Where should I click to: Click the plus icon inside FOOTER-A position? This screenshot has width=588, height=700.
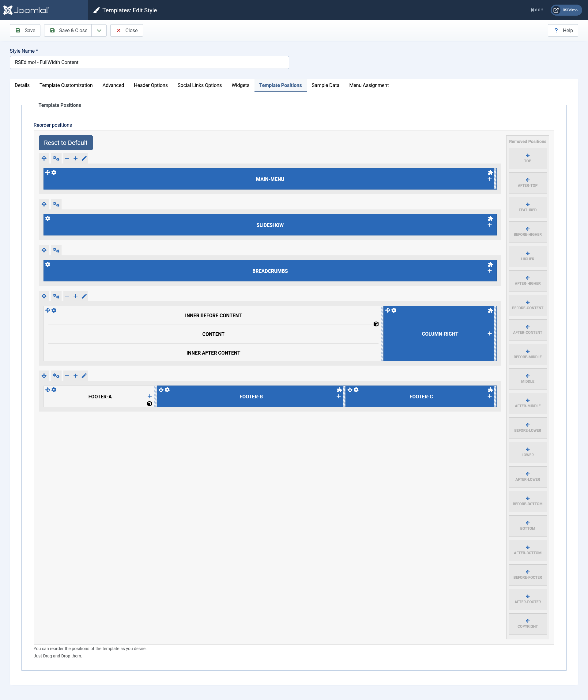click(x=150, y=396)
